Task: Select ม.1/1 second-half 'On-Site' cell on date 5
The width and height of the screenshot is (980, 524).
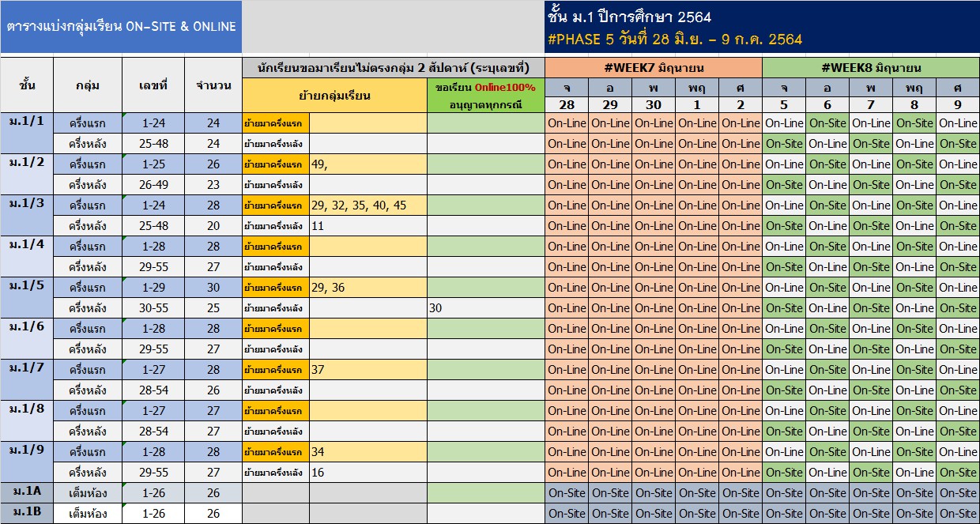Action: click(784, 144)
